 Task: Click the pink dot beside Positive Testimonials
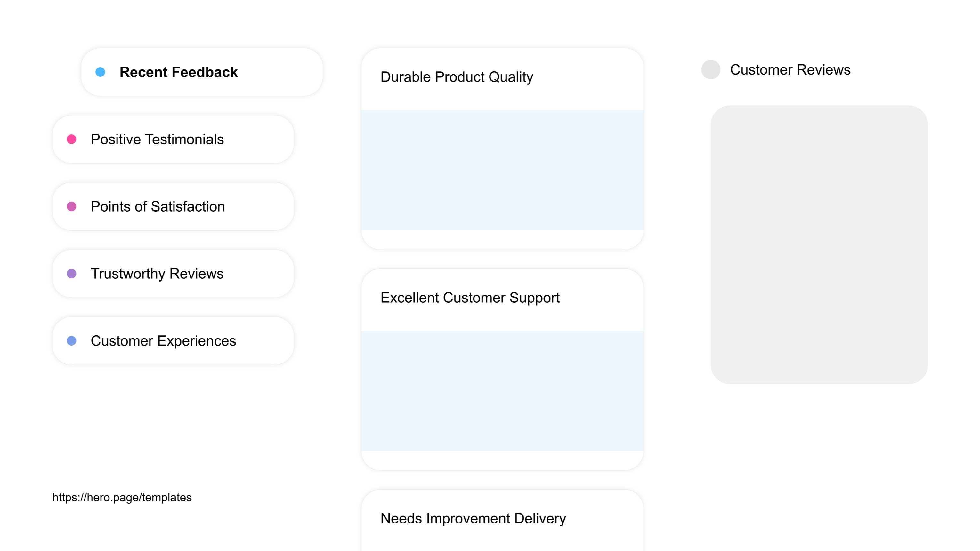[x=71, y=139]
